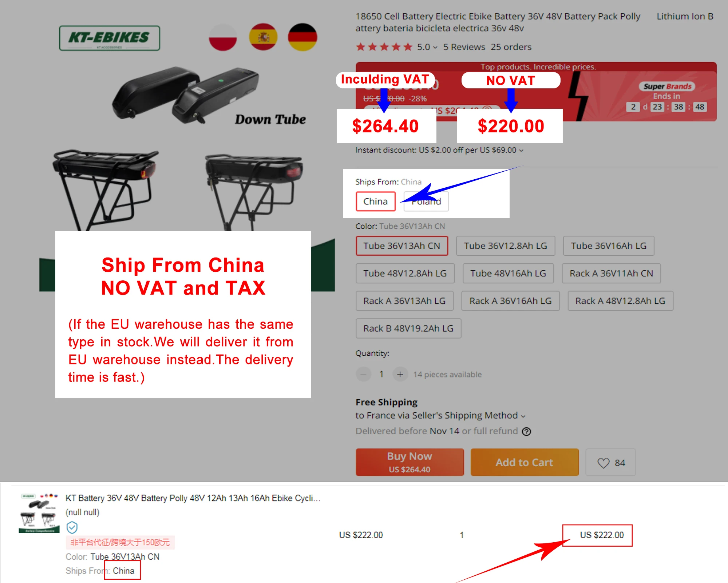728x583 pixels.
Task: Select China as ships-from option
Action: (376, 201)
